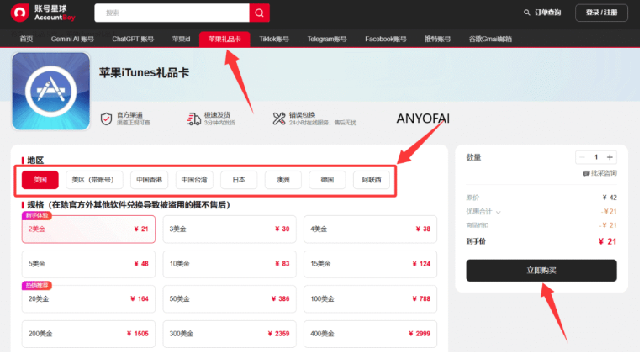Choose the 3美金 ¥30 card option
644x364 pixels.
point(230,229)
